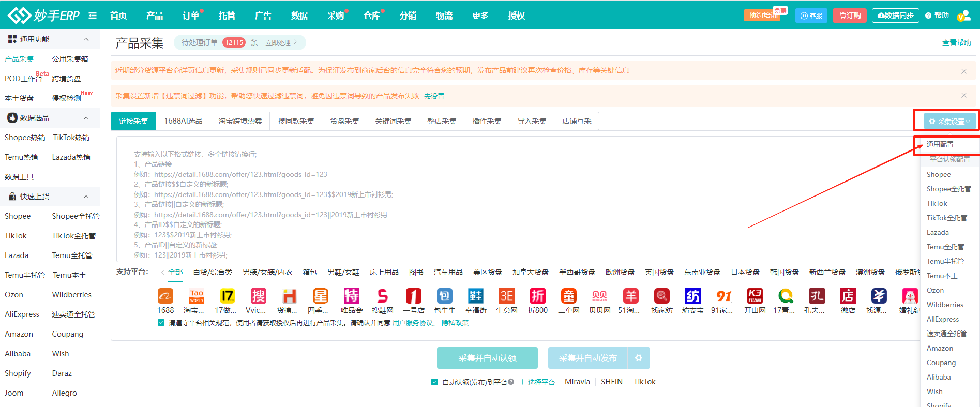The width and height of the screenshot is (980, 407).
Task: Open the 订单 top navigation menu
Action: 191,16
